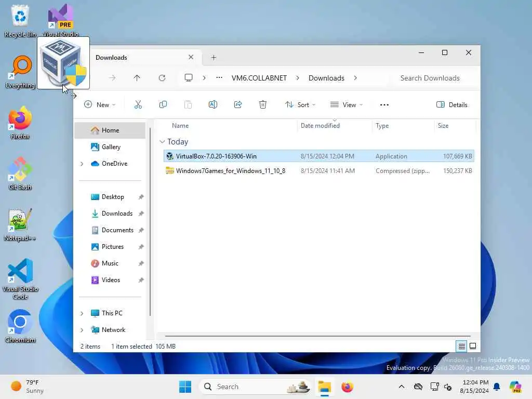The height and width of the screenshot is (399, 532).
Task: Click the Refresh button in File Explorer
Action: (x=162, y=78)
